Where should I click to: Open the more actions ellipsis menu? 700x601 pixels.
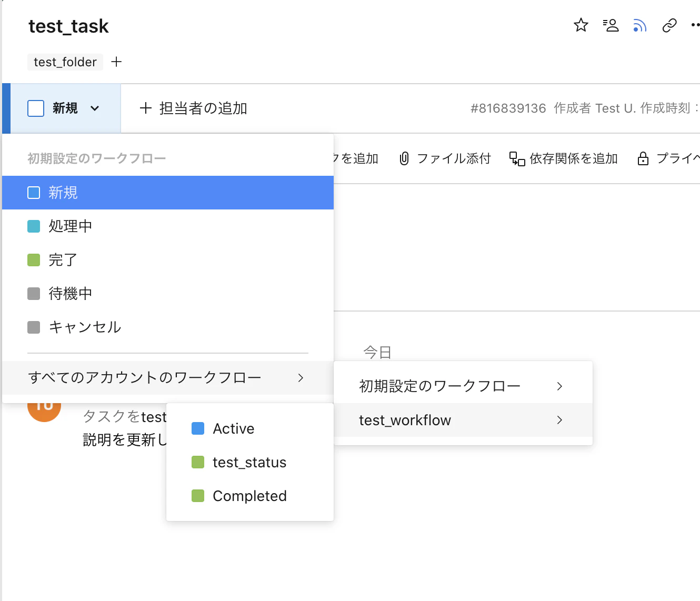pos(695,25)
